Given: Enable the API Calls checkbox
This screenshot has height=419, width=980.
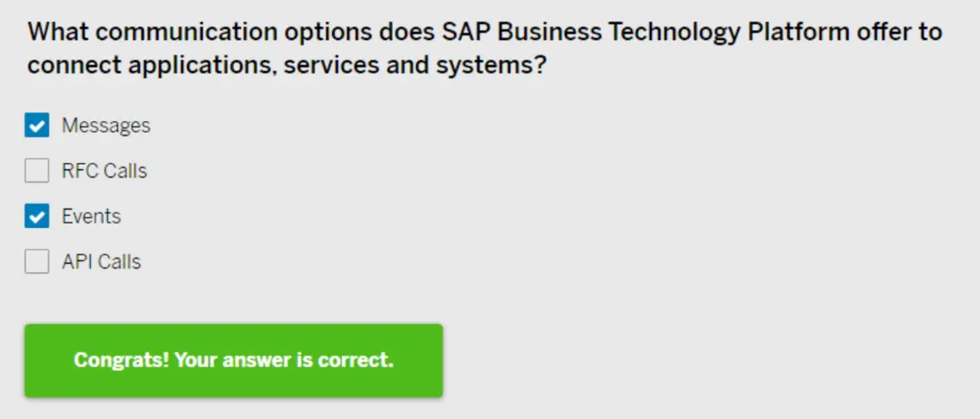Looking at the screenshot, I should pyautogui.click(x=37, y=261).
